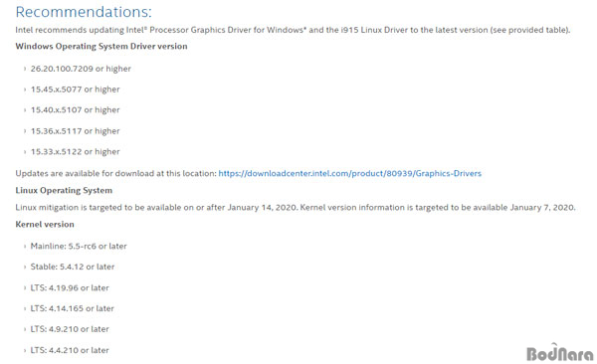Click the bullet arrow beside 15.45.x.5077 or higher
The width and height of the screenshot is (597, 364).
coord(25,90)
